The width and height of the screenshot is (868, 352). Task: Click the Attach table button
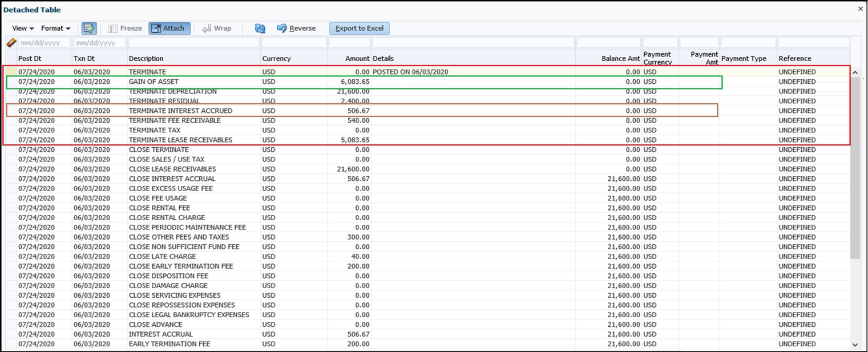169,29
